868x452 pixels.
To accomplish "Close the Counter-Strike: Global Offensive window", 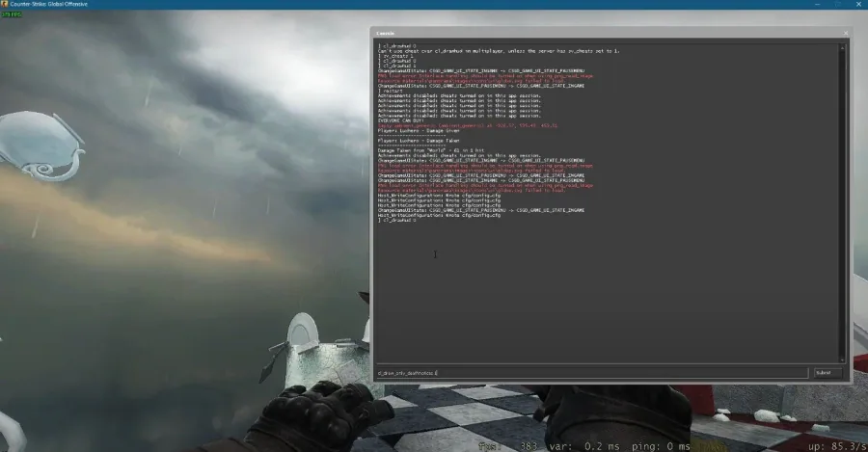I will tap(858, 4).
